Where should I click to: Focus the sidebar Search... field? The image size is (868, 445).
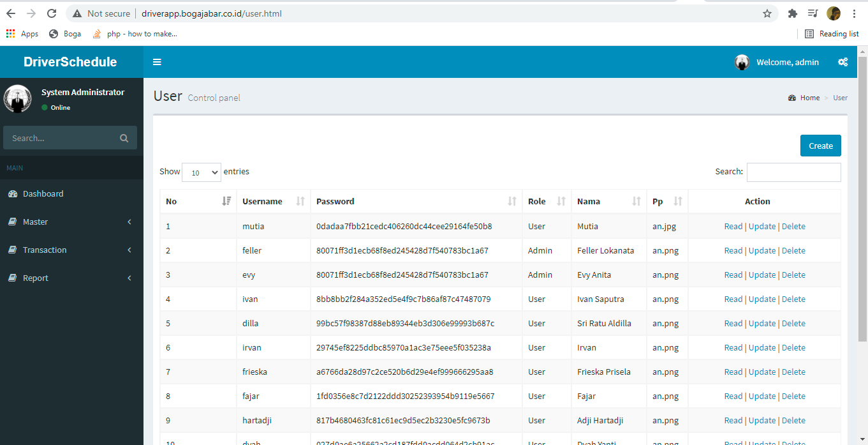point(61,138)
